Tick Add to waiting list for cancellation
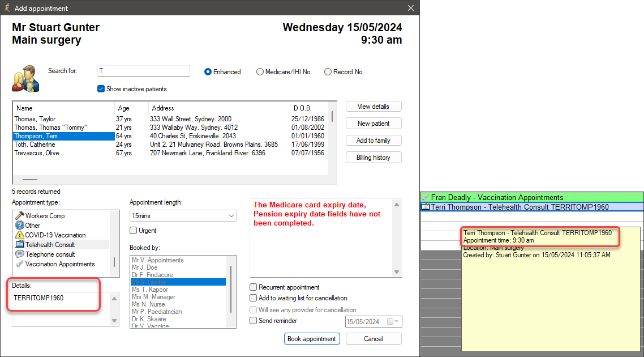The width and height of the screenshot is (644, 357). (254, 297)
